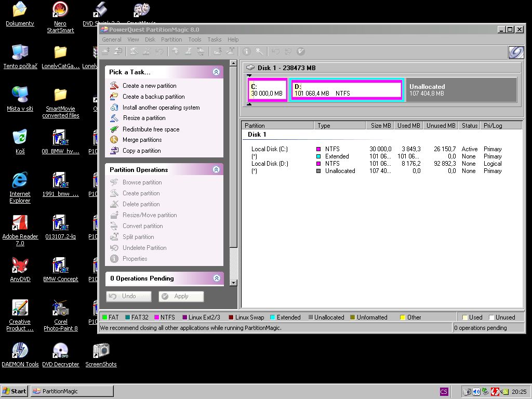
Task: Click the Undo button
Action: [129, 296]
